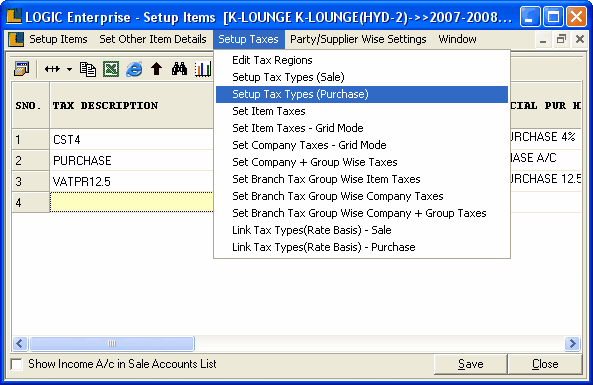Open dropdown arrow next to width icon
Image resolution: width=593 pixels, height=385 pixels.
[69, 70]
